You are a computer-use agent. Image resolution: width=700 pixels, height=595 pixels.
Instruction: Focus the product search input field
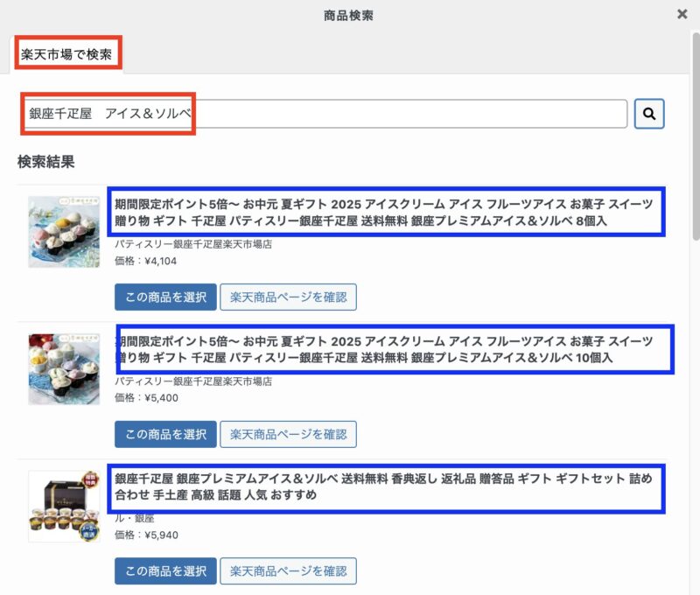point(325,114)
